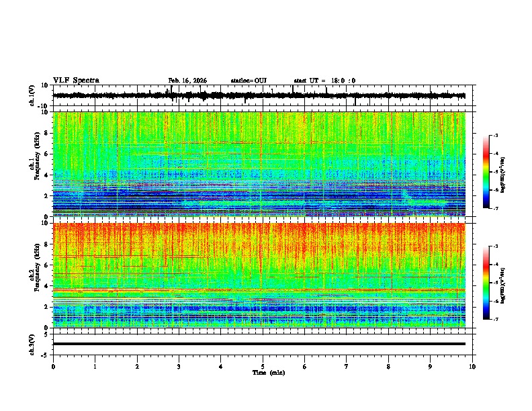Viewport: 532px width, 411px height.
Task: Click the "ch.3(V)" axis label
Action: (x=32, y=345)
